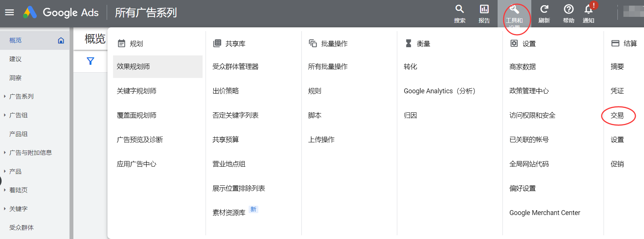644x239 pixels.
Task: Open 摘要 under billing
Action: pyautogui.click(x=617, y=67)
